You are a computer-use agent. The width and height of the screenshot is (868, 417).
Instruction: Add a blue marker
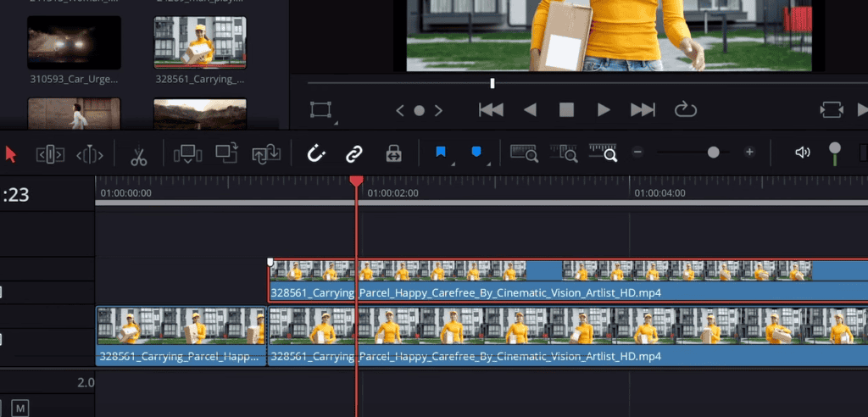click(476, 152)
